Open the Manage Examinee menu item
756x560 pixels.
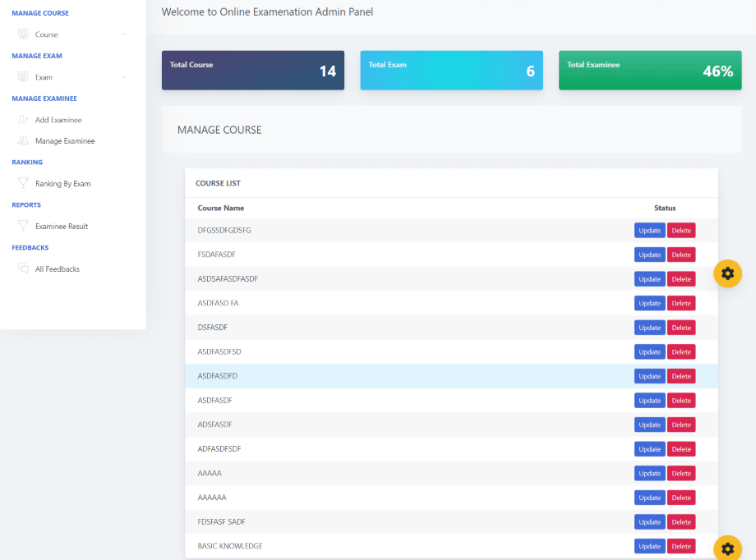[65, 141]
